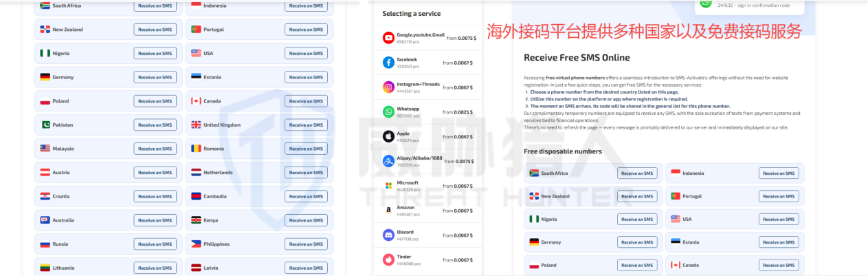Click the Cambodia country name
Screen dimensions: 868x276
[x=215, y=196]
